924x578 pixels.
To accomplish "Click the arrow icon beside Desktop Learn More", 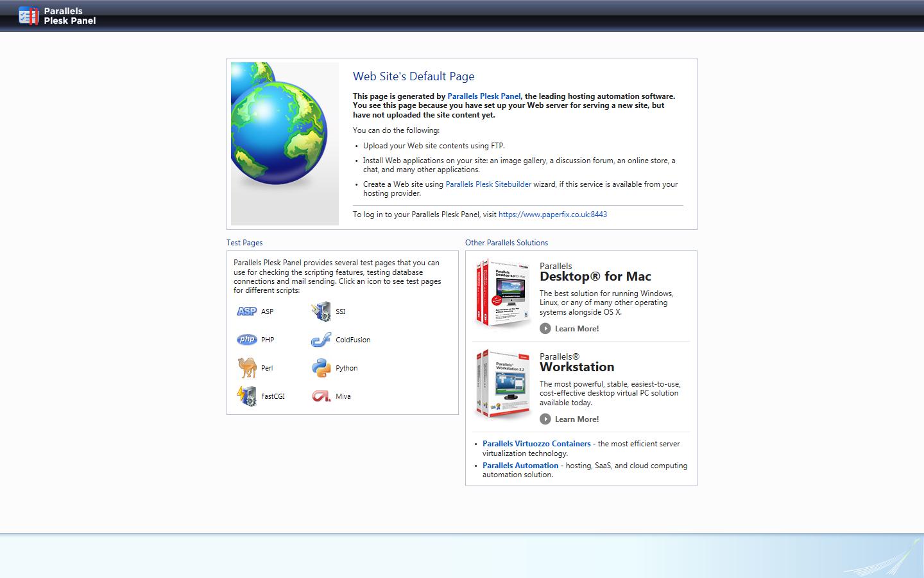I will click(x=545, y=328).
